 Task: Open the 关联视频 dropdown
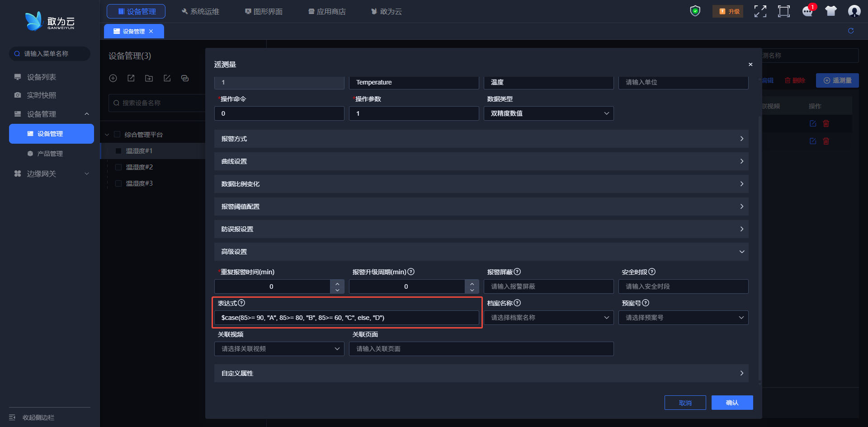click(x=279, y=349)
